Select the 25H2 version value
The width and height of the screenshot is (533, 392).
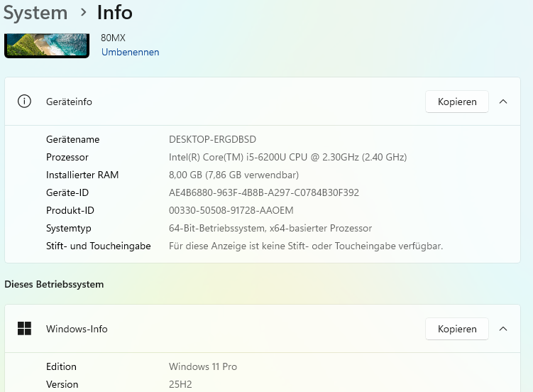coord(180,384)
